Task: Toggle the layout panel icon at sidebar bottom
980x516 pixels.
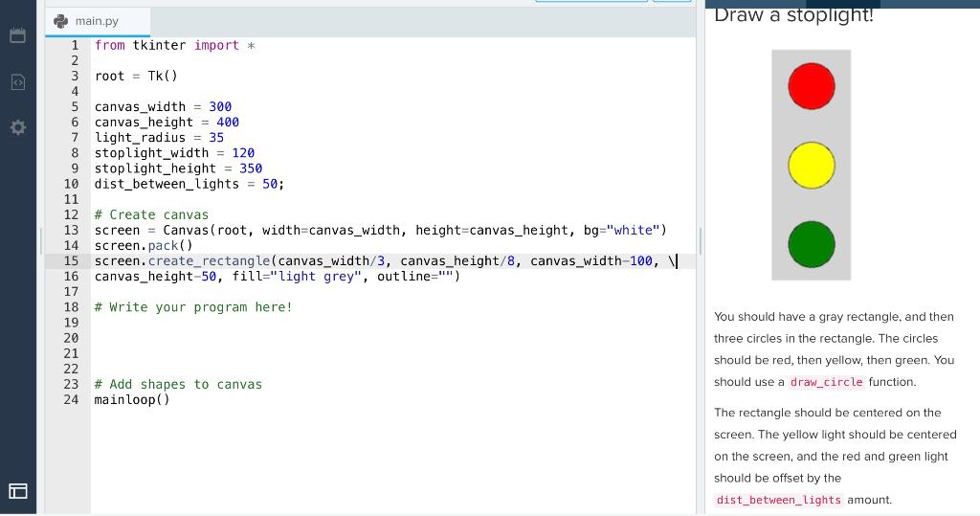Action: point(17,491)
